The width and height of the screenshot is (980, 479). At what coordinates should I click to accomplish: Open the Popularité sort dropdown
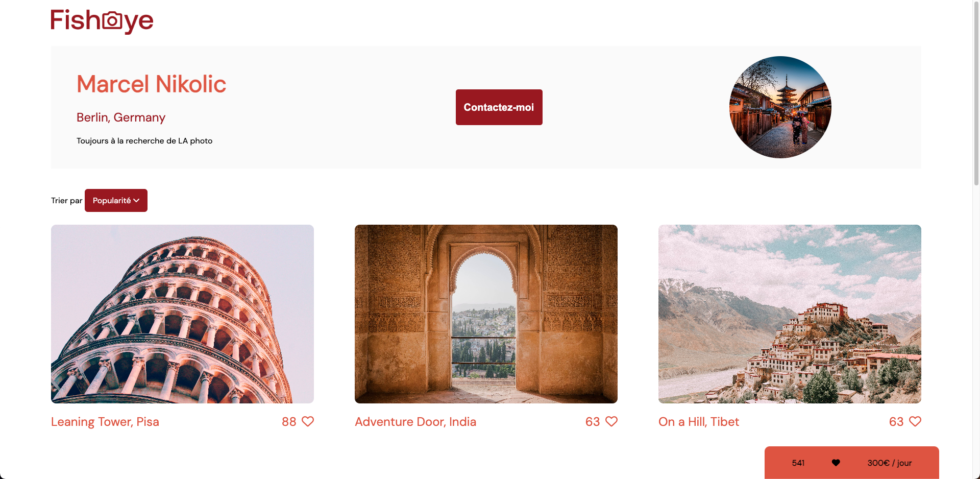(x=112, y=201)
